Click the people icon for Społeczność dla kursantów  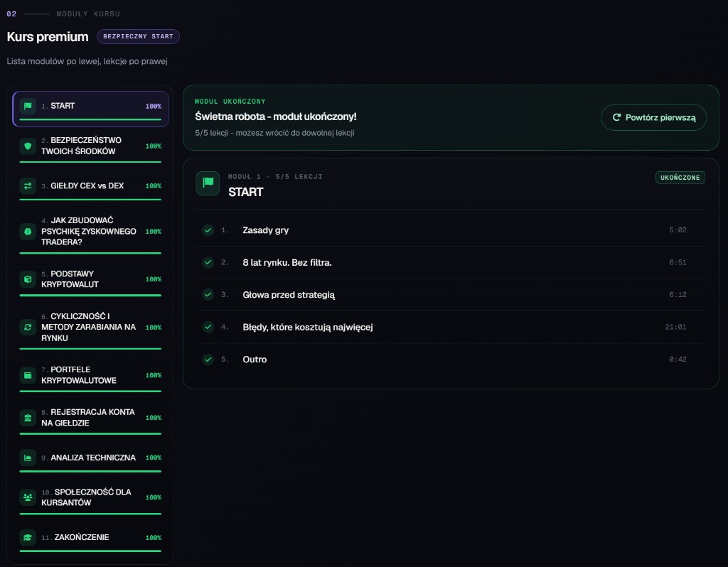pyautogui.click(x=28, y=497)
